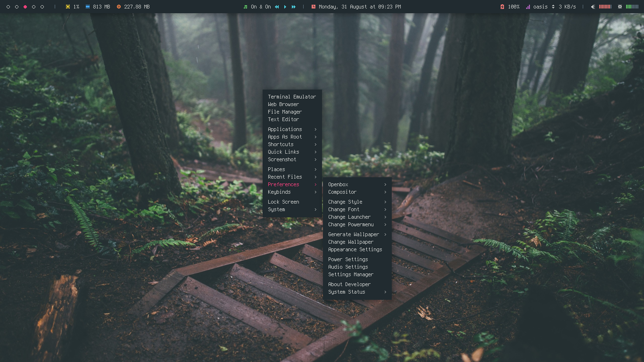Image resolution: width=644 pixels, height=362 pixels.
Task: Play the current song
Action: [x=285, y=7]
